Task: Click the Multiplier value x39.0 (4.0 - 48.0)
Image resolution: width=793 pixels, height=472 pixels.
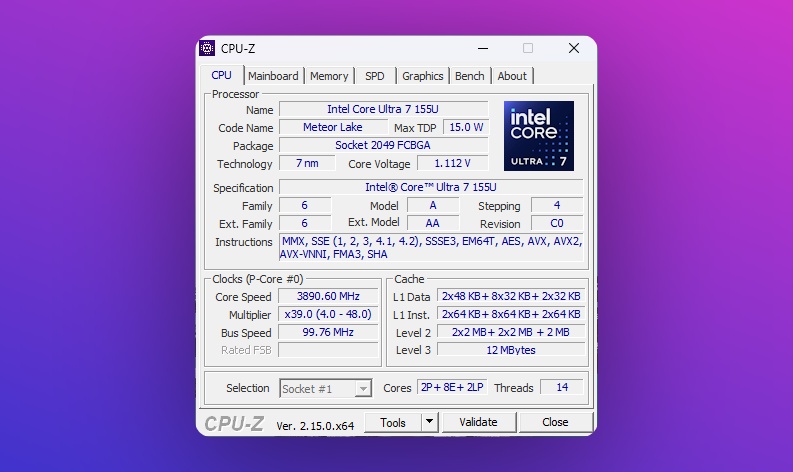Action: click(328, 314)
